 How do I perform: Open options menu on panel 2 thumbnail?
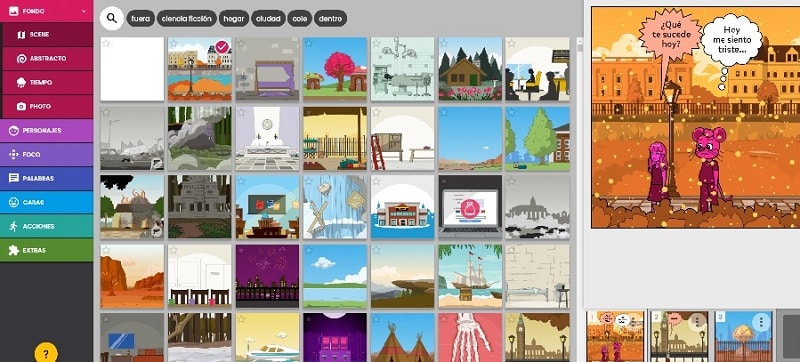(x=697, y=322)
